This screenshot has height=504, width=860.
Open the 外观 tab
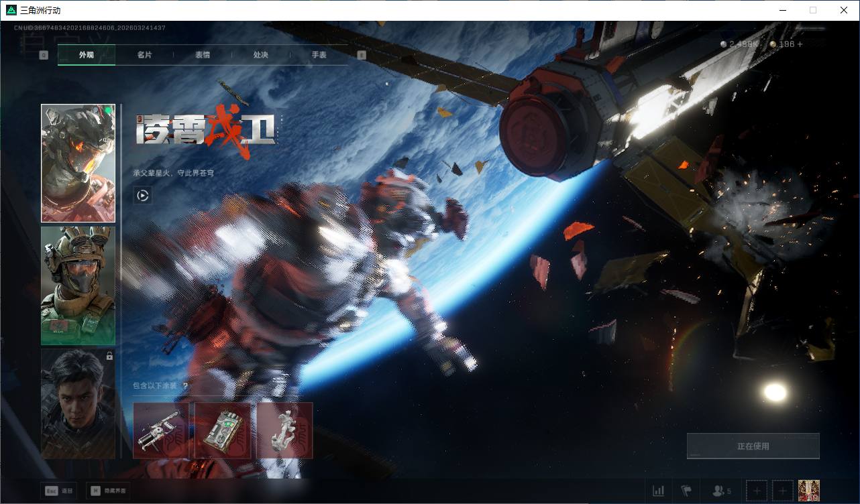click(x=87, y=55)
